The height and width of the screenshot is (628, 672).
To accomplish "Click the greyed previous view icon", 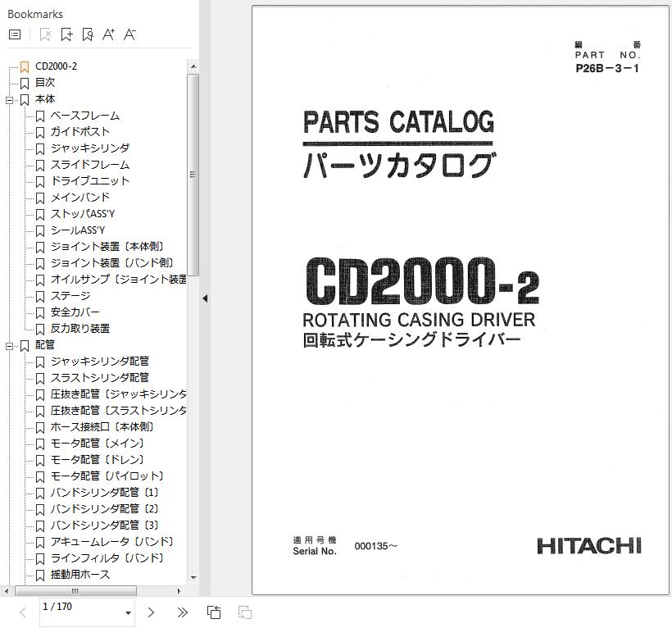I will (245, 612).
